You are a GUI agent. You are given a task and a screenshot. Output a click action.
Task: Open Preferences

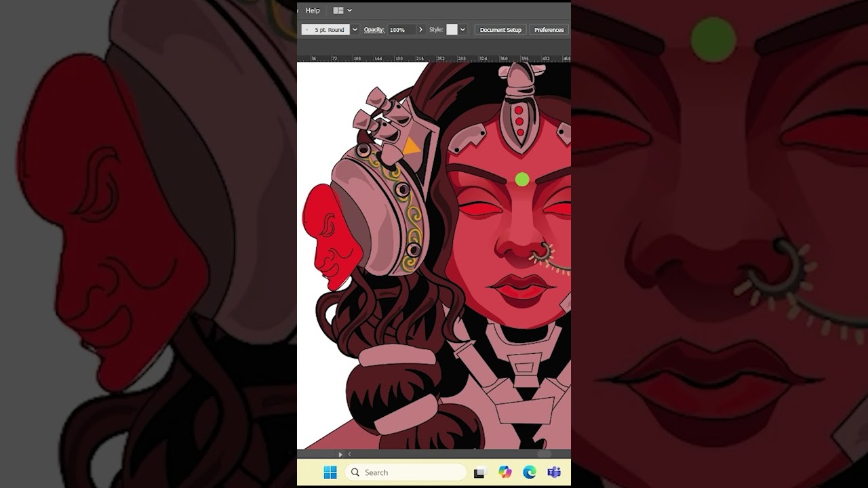(549, 30)
